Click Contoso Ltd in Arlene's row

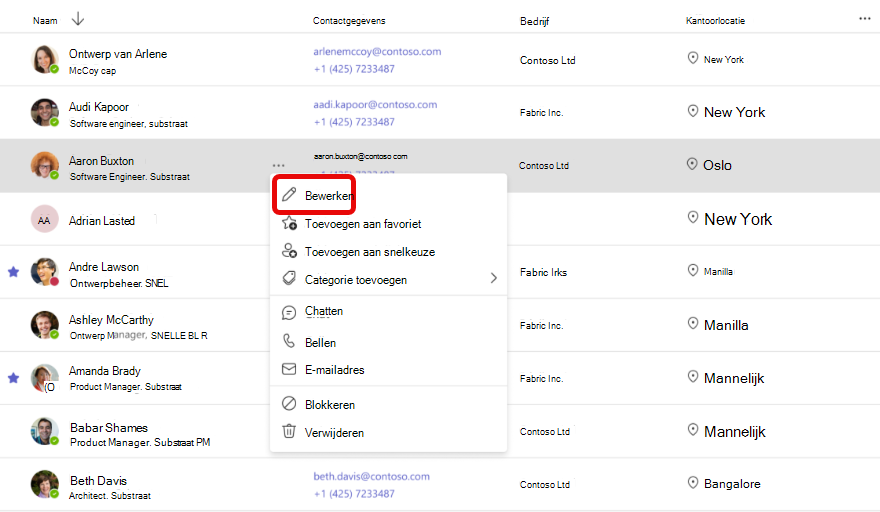pos(548,60)
